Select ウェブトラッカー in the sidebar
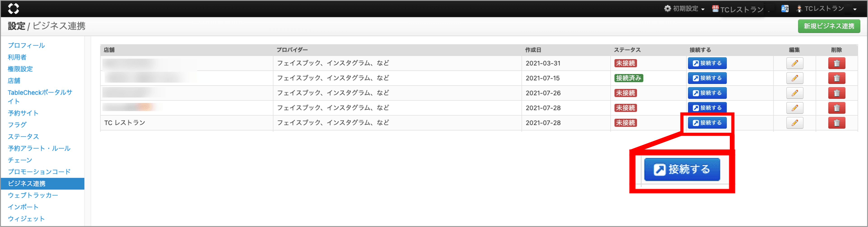868x227 pixels. click(x=33, y=195)
